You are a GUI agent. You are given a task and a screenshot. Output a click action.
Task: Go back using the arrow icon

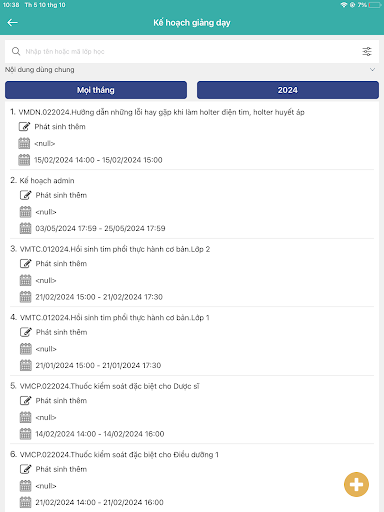click(12, 23)
